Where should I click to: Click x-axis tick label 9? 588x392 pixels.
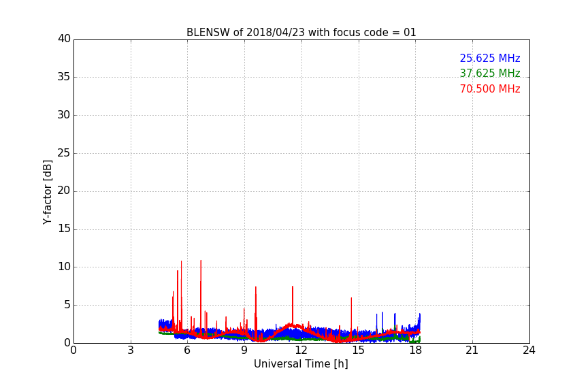[x=244, y=350]
